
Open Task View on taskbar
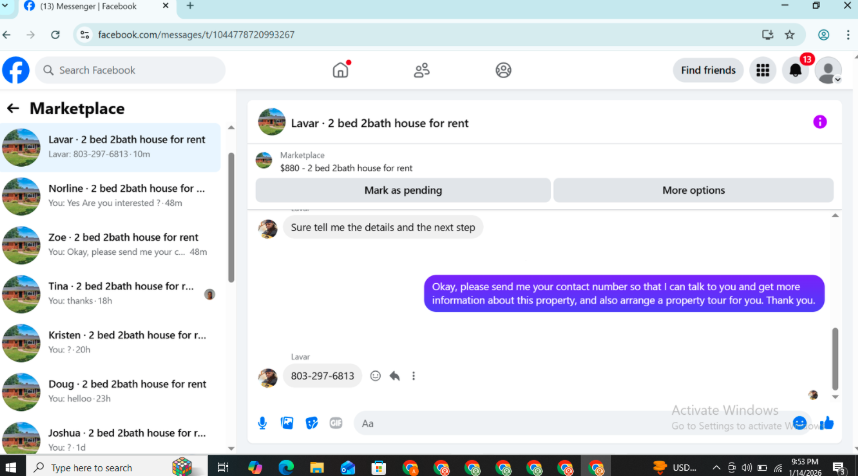[223, 467]
